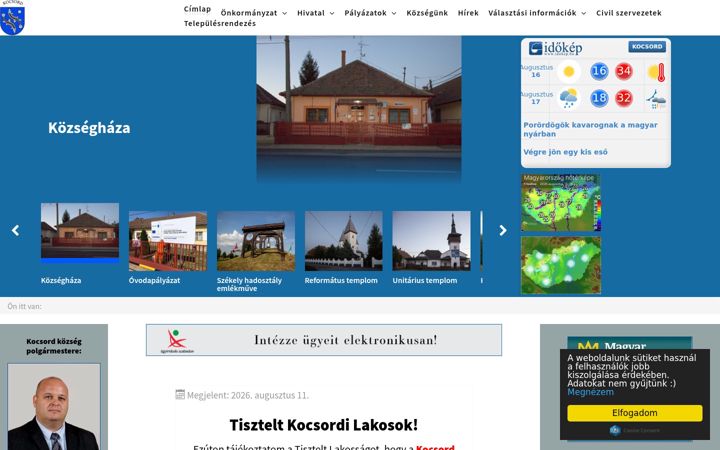Click the Időkép logo in weather widget
Image resolution: width=720 pixels, height=450 pixels.
(x=555, y=48)
